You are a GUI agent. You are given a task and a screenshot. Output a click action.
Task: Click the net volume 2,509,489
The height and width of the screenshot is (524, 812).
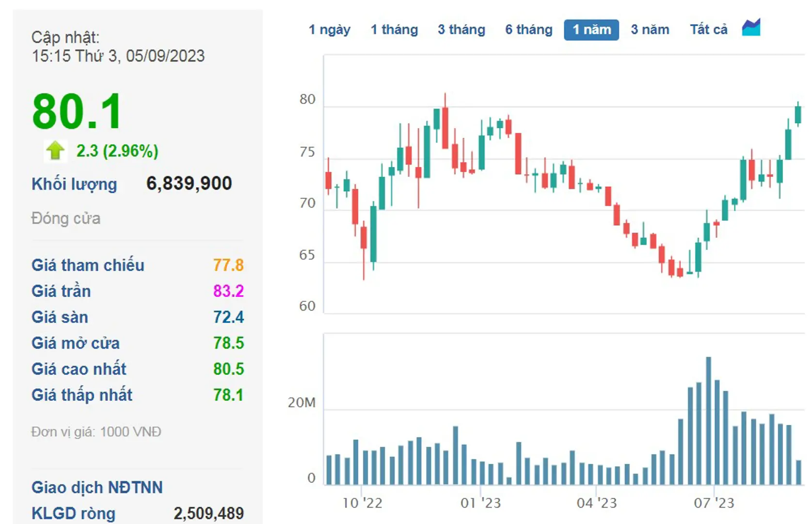click(x=209, y=513)
